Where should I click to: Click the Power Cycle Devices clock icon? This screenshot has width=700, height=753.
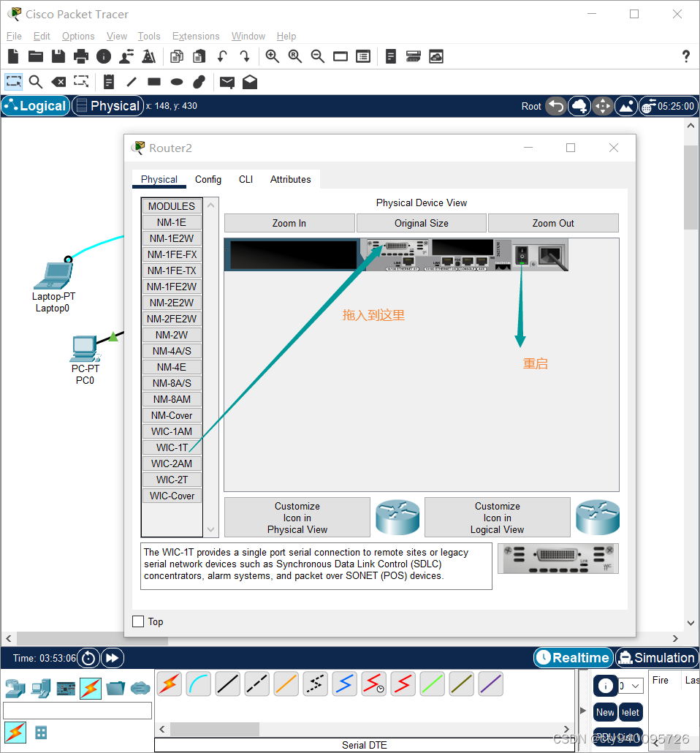[x=88, y=658]
